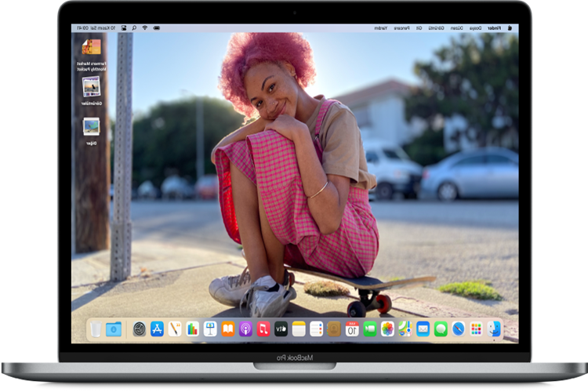Open the Düzen menu
The image size is (588, 392).
click(x=457, y=28)
